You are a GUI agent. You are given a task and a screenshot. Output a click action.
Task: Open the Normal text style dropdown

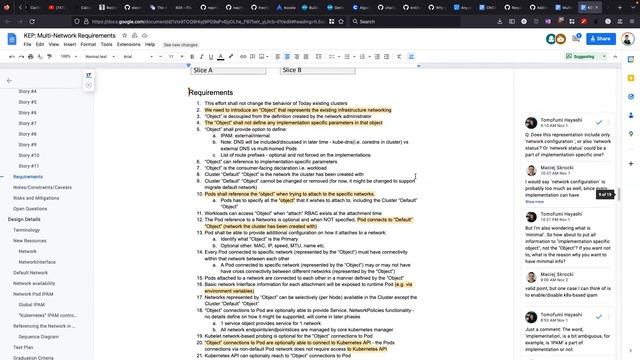[x=100, y=57]
